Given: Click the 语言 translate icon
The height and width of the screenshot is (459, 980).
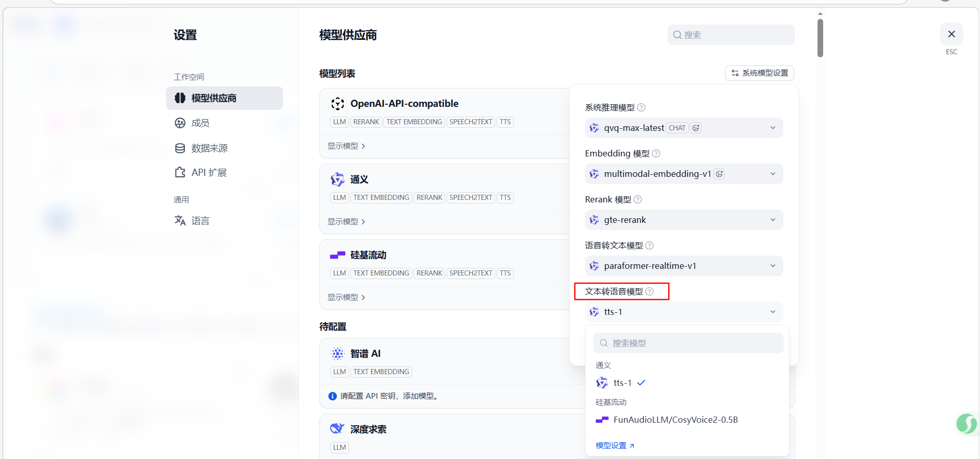Looking at the screenshot, I should (180, 221).
